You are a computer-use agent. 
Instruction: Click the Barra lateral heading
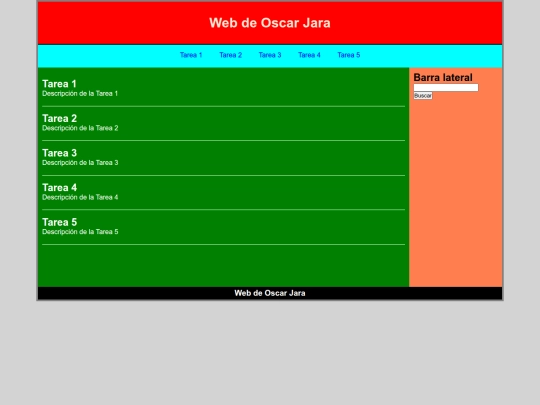tap(443, 77)
